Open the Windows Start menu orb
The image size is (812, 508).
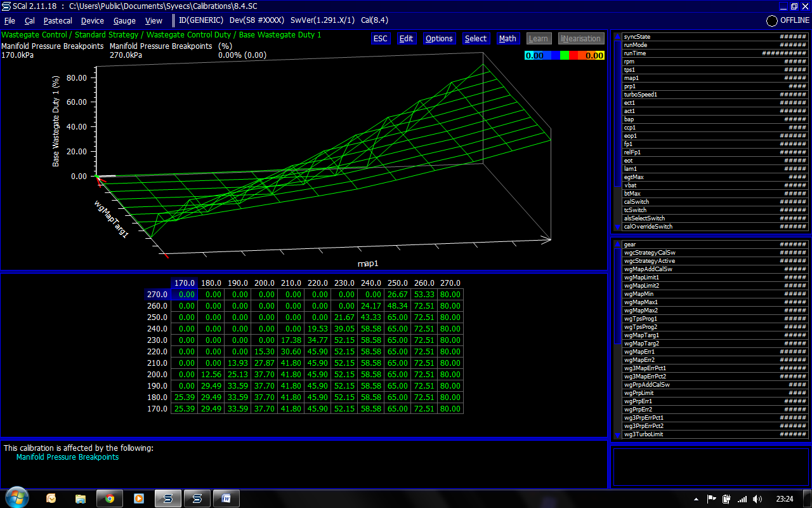tap(16, 498)
